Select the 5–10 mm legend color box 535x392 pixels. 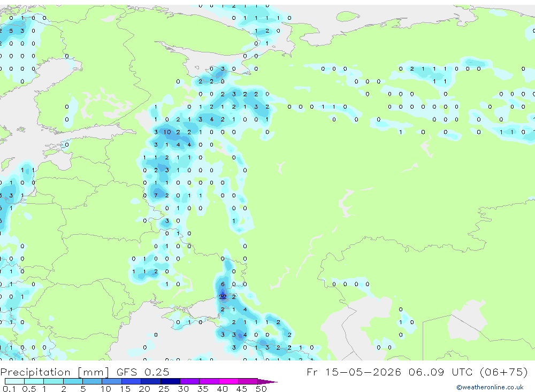93,381
